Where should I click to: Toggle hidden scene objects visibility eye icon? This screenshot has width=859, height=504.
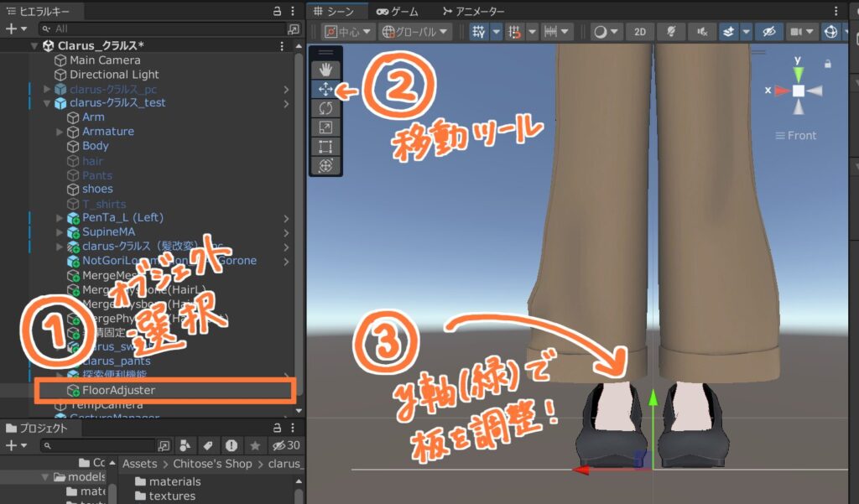coord(767,32)
